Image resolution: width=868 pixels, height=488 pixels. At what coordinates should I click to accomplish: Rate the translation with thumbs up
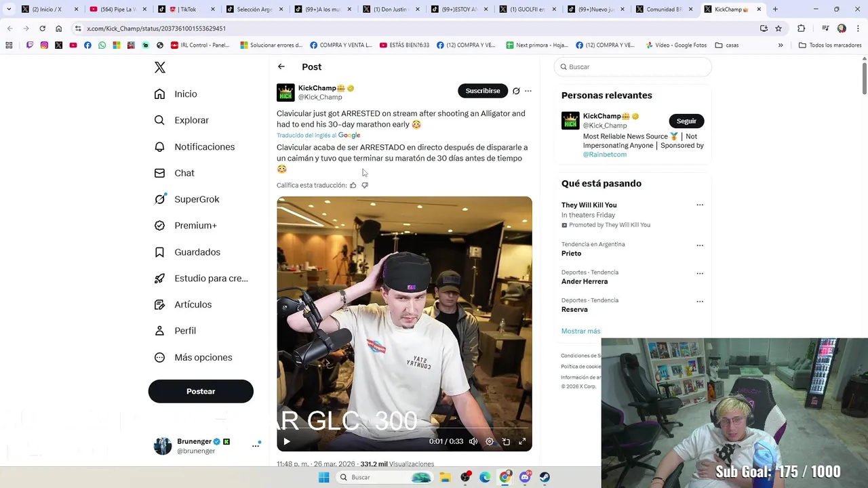pyautogui.click(x=353, y=185)
